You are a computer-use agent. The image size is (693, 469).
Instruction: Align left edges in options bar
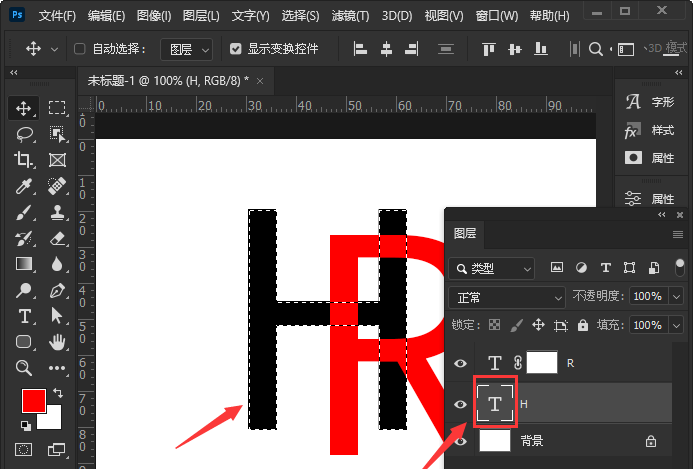(x=360, y=49)
